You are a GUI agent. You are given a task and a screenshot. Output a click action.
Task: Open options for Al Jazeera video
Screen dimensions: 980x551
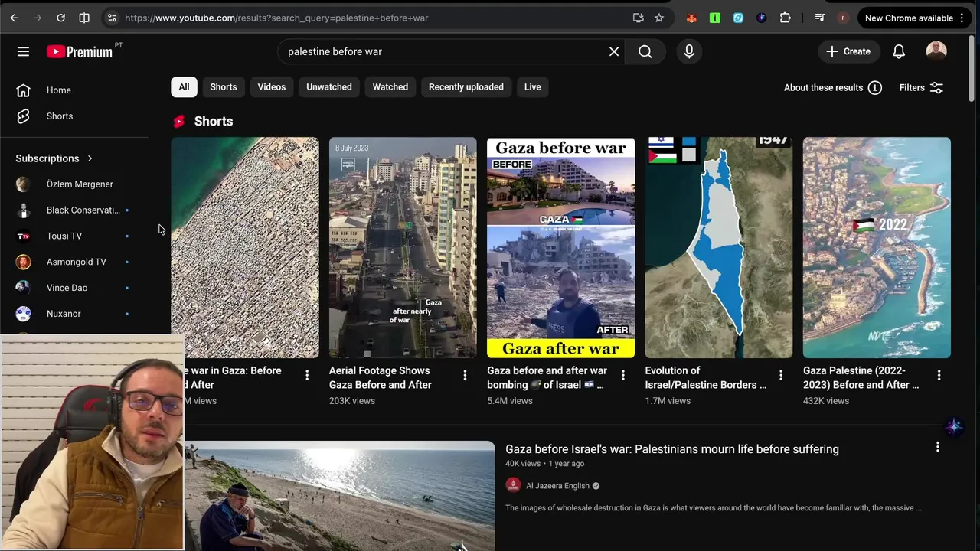coord(938,447)
